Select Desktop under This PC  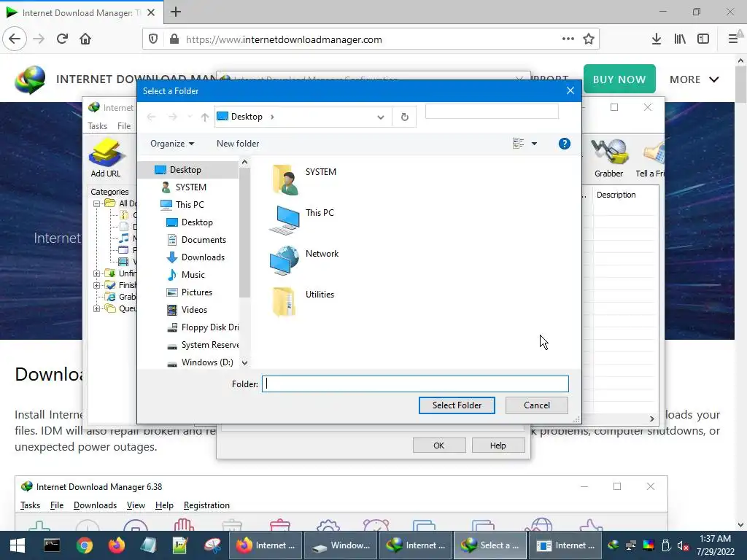(x=197, y=222)
